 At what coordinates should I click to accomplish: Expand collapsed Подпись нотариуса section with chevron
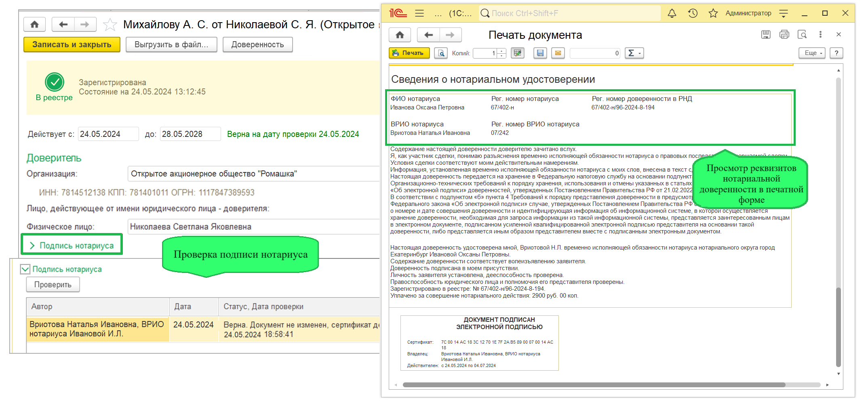[32, 246]
